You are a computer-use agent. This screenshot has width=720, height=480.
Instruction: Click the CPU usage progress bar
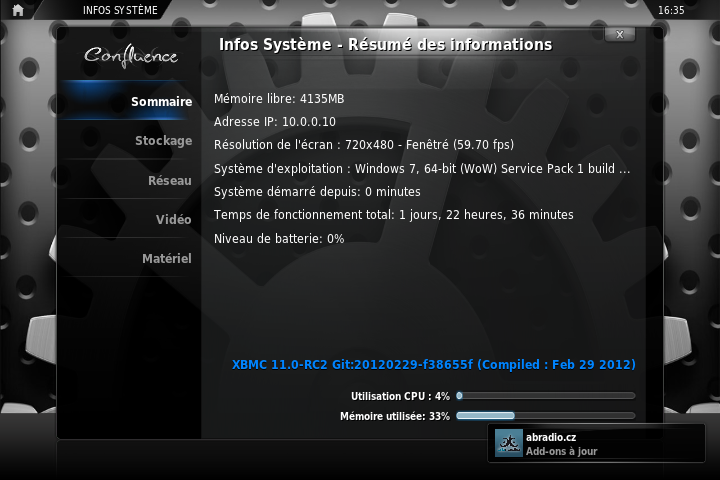pos(546,395)
